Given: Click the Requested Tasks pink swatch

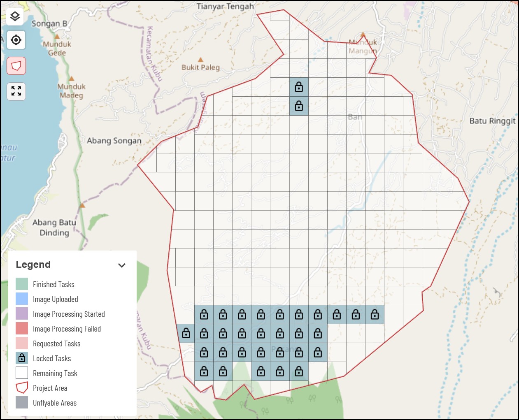Looking at the screenshot, I should [x=22, y=343].
